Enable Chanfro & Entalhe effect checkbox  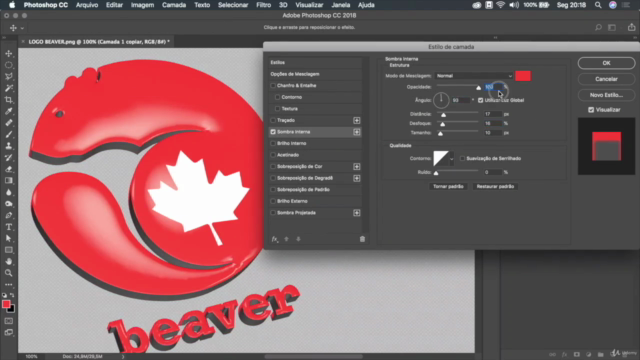click(x=273, y=86)
